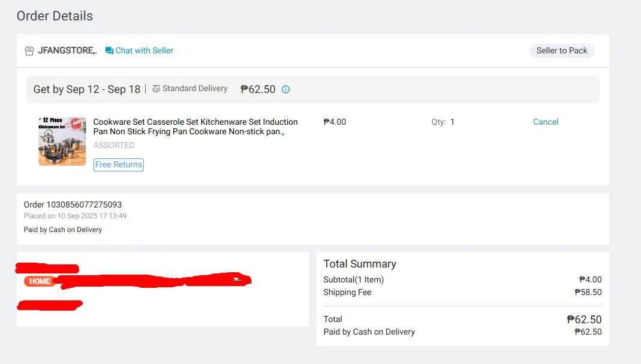Click the Order Details page heading
This screenshot has height=364, width=641.
tap(55, 16)
